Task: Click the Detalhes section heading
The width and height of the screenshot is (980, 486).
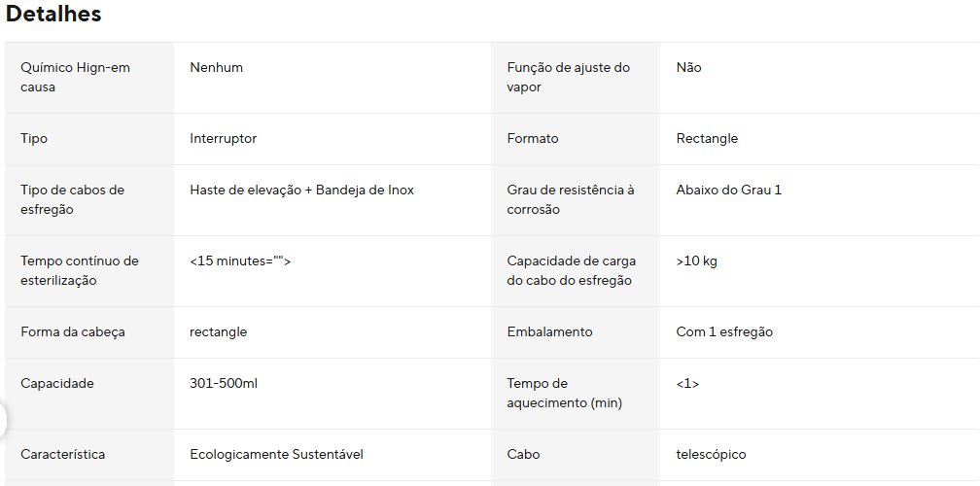Action: (x=53, y=15)
